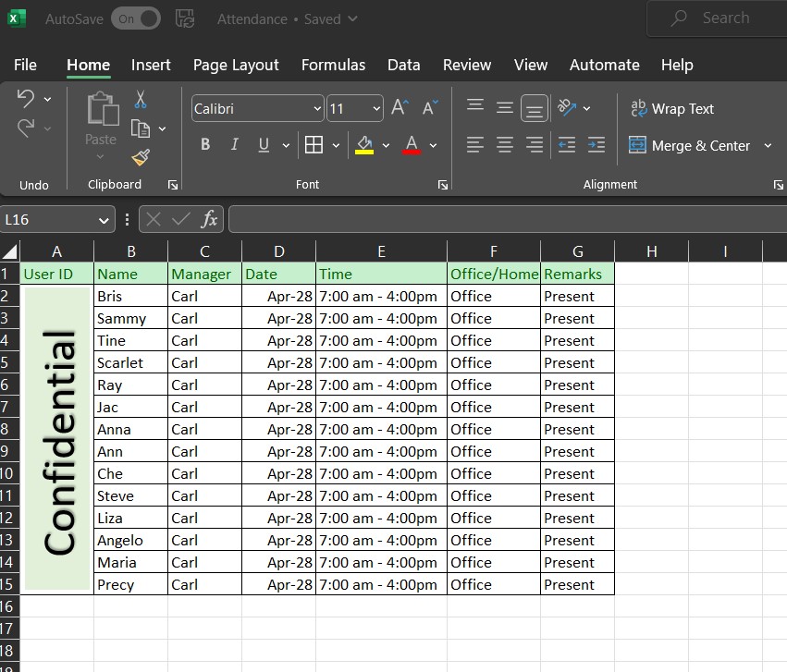Toggle Bottom Align button

click(x=534, y=108)
